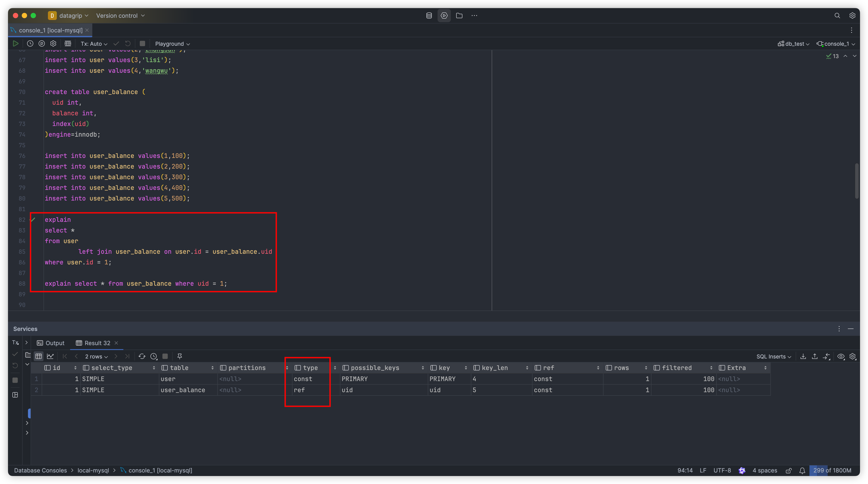Hide the Services tool window
This screenshot has width=868, height=484.
(x=850, y=329)
